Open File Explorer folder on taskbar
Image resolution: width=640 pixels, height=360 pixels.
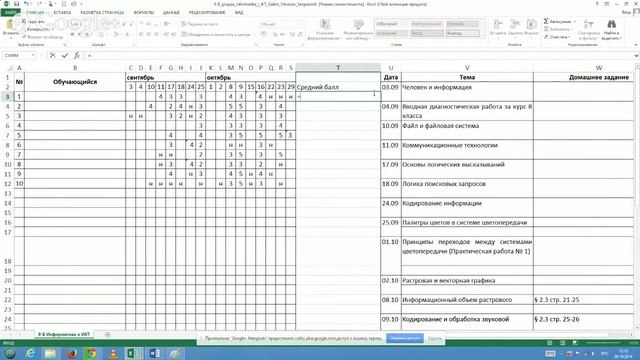click(x=51, y=353)
